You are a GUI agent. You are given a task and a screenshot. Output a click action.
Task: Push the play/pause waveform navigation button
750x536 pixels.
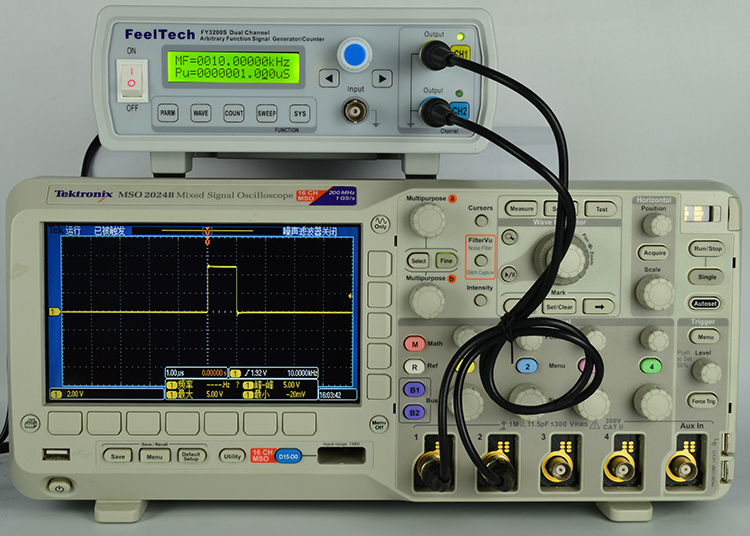[x=508, y=274]
